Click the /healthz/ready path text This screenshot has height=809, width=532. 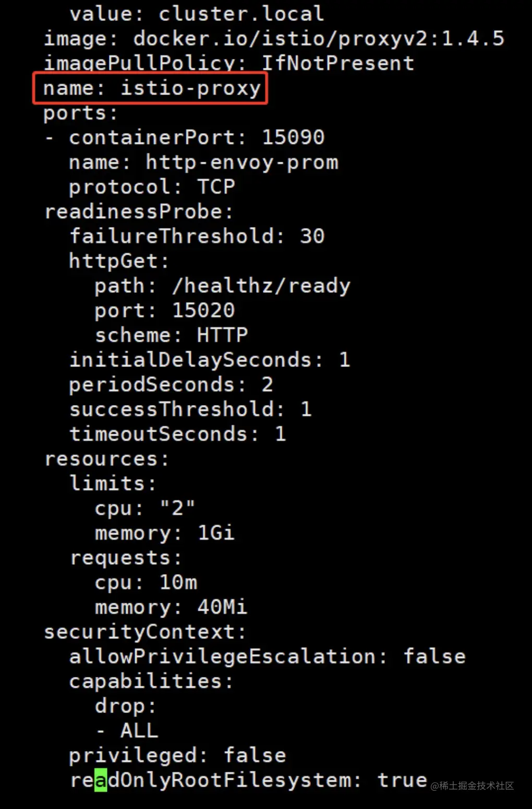click(x=261, y=286)
